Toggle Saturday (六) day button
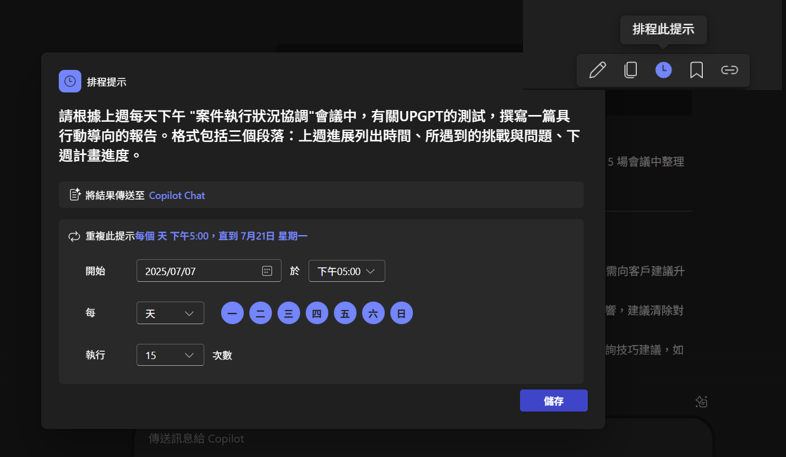 [x=373, y=313]
